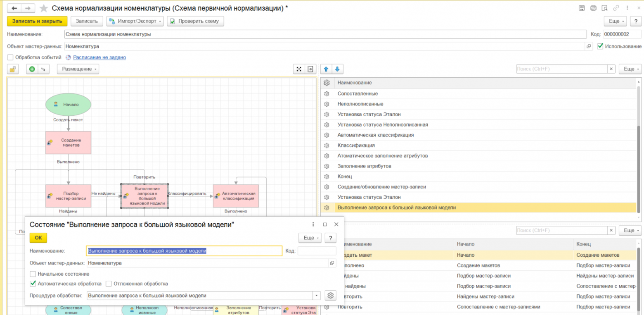
Task: Open the Еще menu above the states list
Action: (630, 69)
